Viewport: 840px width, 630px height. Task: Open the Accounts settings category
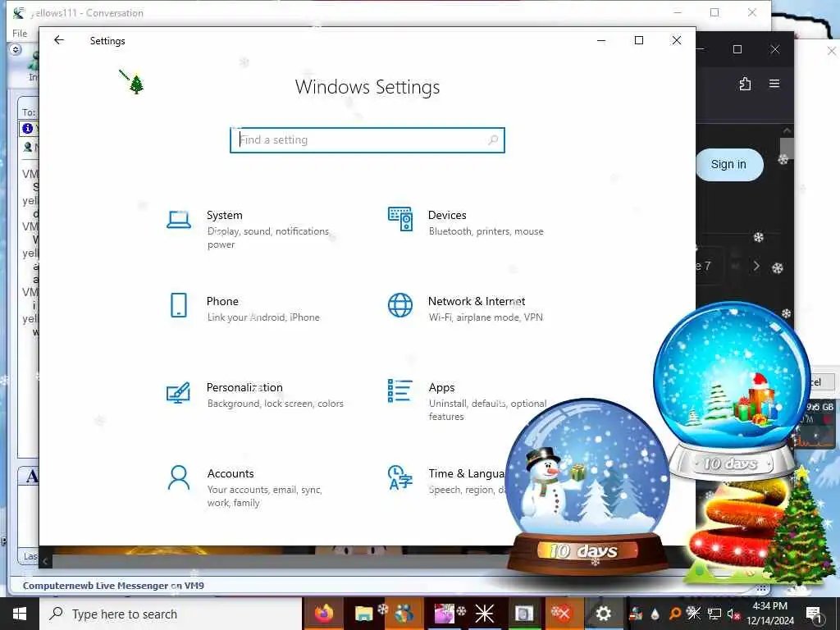(244, 487)
